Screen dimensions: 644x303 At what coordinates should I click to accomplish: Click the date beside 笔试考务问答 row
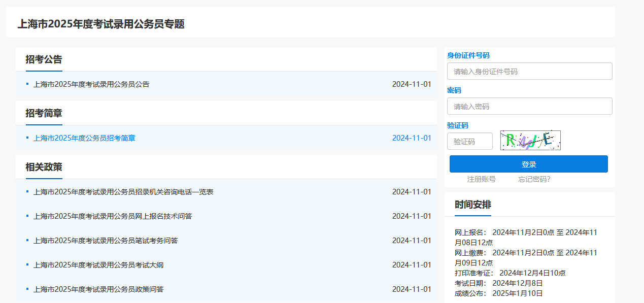point(412,241)
